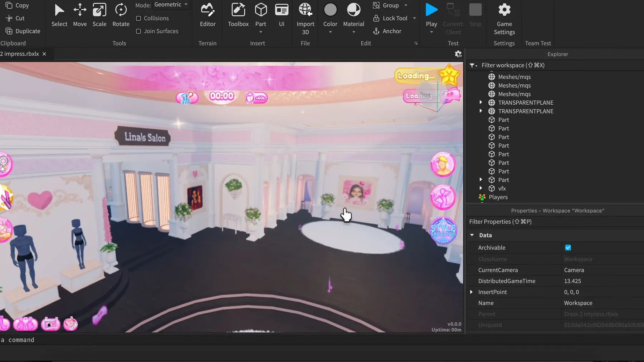
Task: Select Players in Explorer
Action: (x=498, y=197)
